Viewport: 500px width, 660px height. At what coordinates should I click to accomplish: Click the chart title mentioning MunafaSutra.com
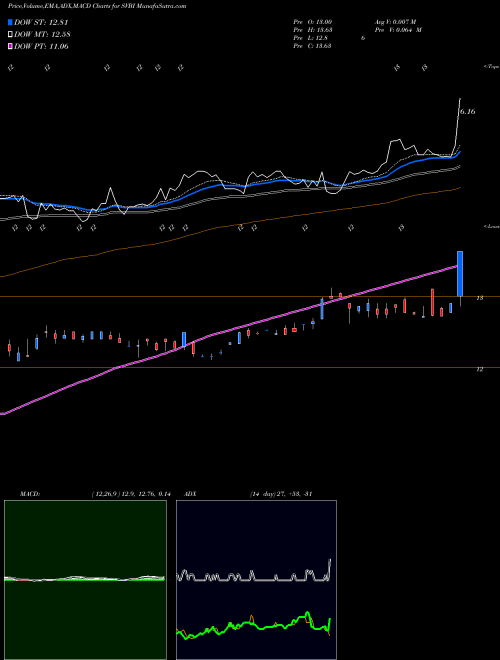[x=97, y=6]
